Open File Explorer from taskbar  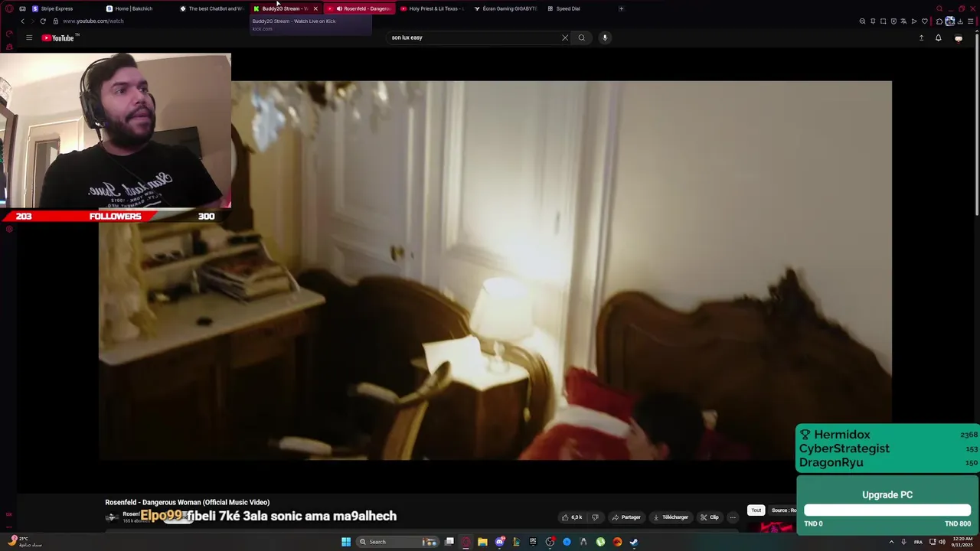coord(482,542)
